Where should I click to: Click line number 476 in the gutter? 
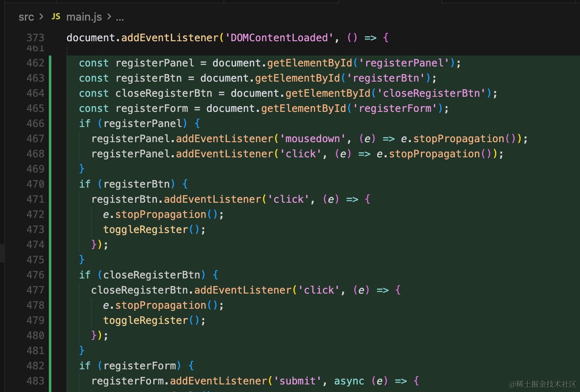tap(35, 275)
